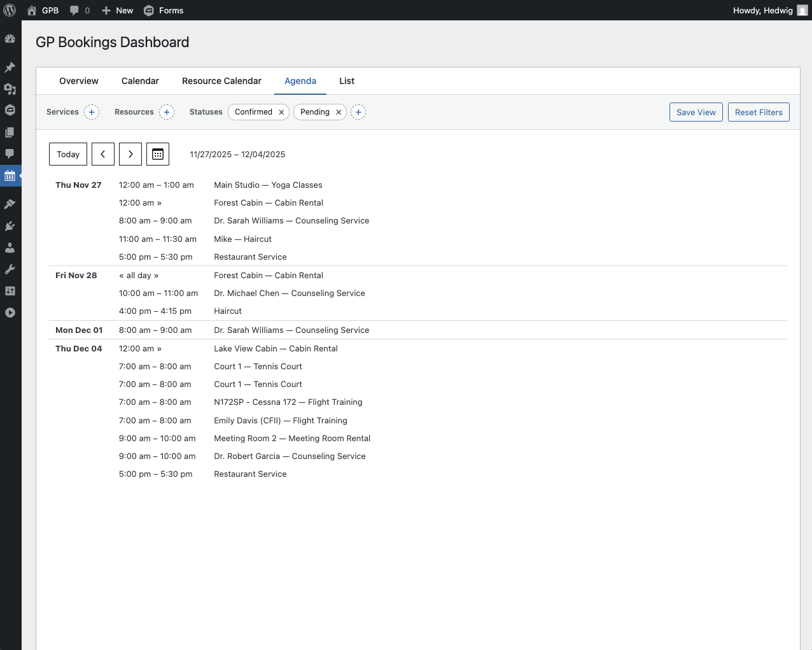Viewport: 812px width, 650px height.
Task: Click the Save View button
Action: tap(696, 112)
